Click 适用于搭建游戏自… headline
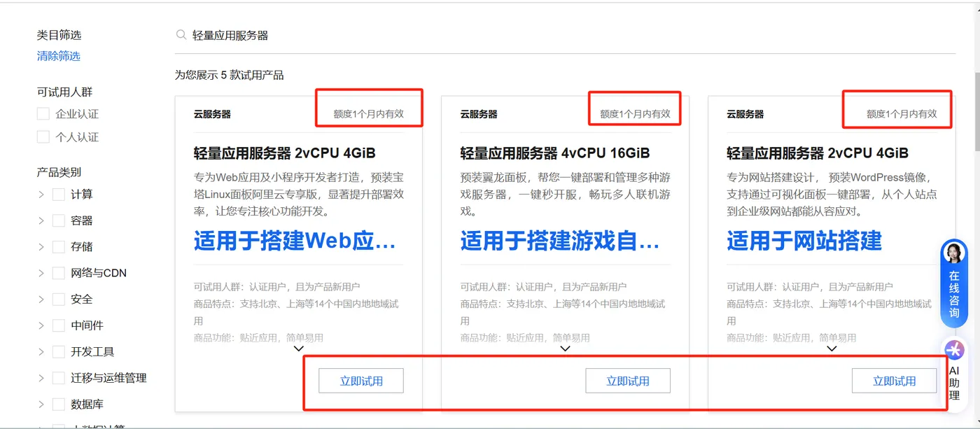 560,241
